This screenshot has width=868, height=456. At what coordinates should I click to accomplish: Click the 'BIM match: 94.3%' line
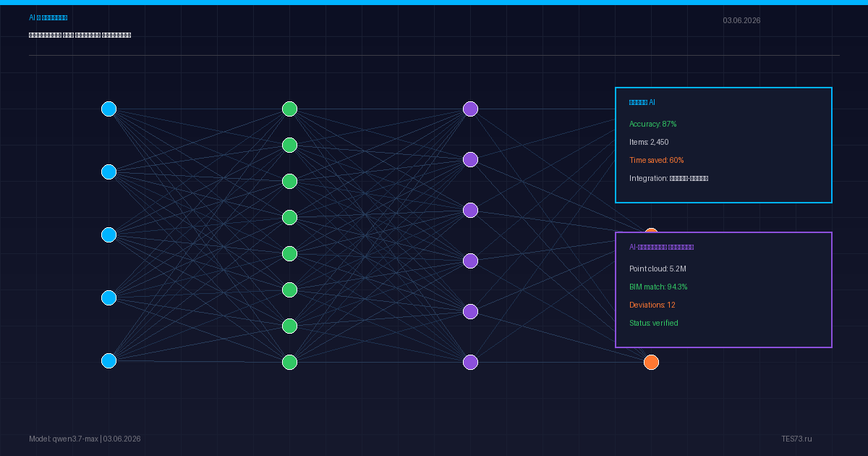(658, 287)
